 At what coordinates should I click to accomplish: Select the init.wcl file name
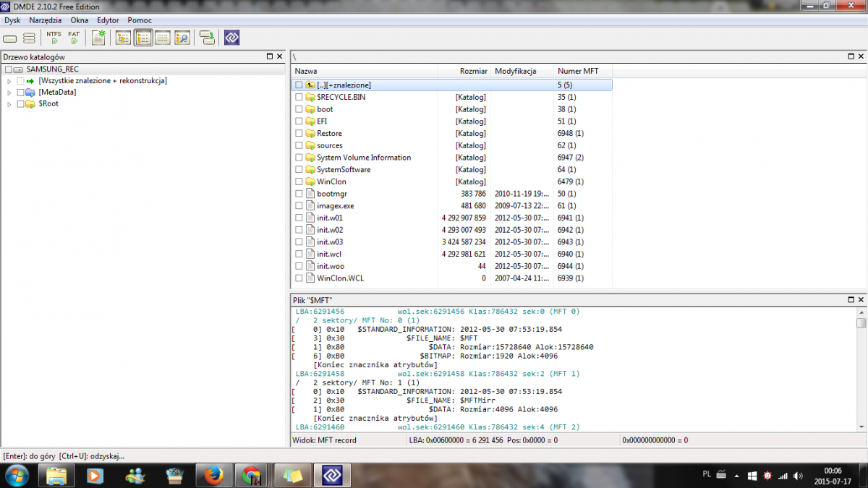[x=329, y=254]
